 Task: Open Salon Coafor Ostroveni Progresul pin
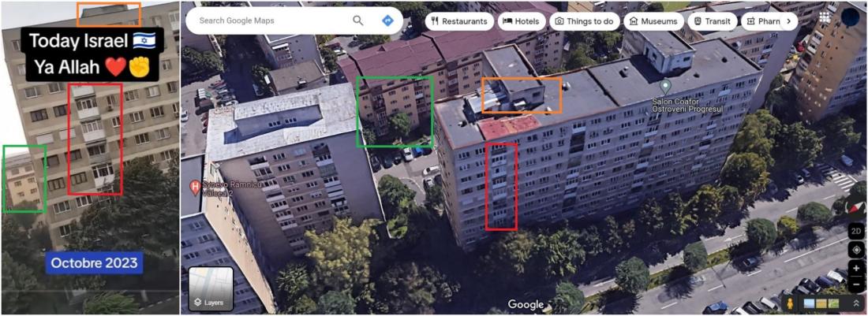(666, 87)
